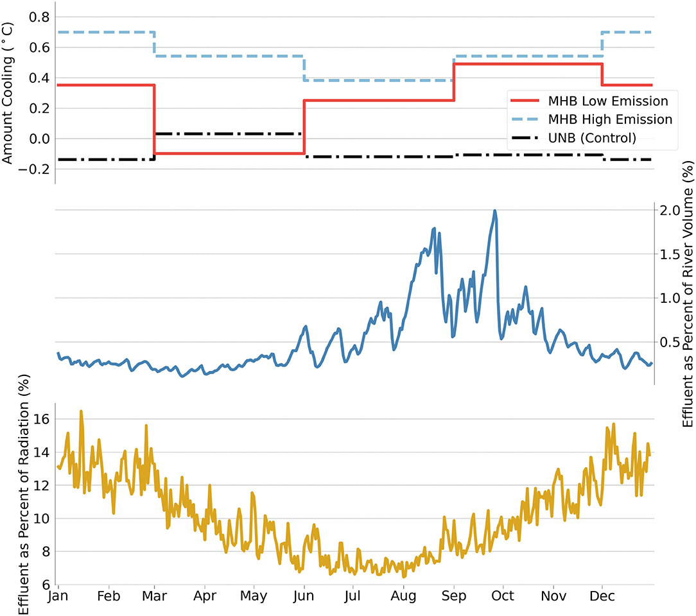The image size is (696, 616).
Task: Click the 0.5 tick on river volume axis
Action: tap(670, 342)
